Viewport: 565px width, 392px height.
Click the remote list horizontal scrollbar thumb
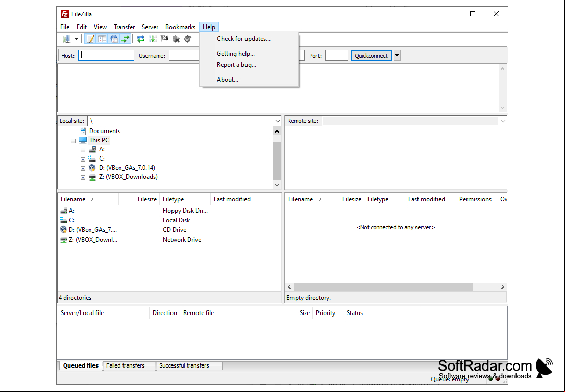click(383, 287)
